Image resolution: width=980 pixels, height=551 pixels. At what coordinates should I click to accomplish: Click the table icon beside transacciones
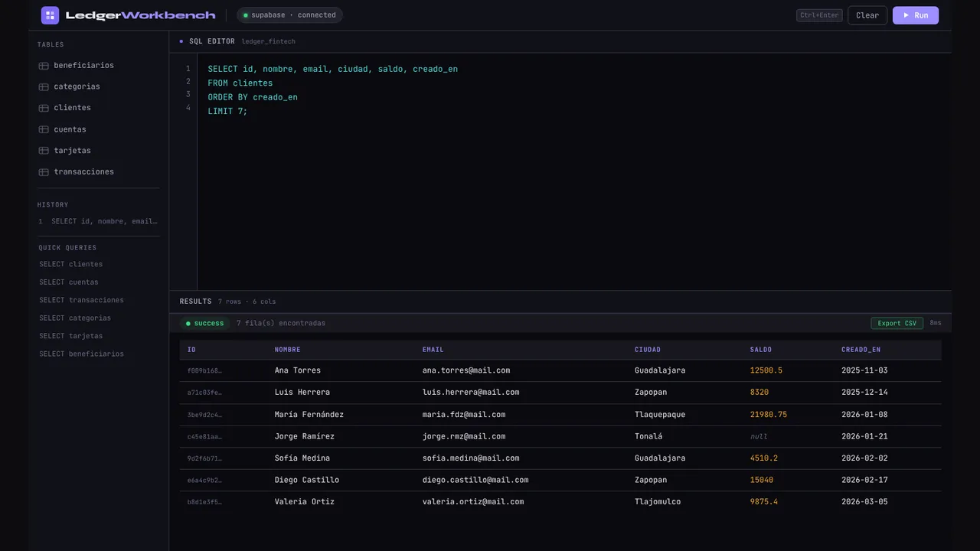coord(44,172)
